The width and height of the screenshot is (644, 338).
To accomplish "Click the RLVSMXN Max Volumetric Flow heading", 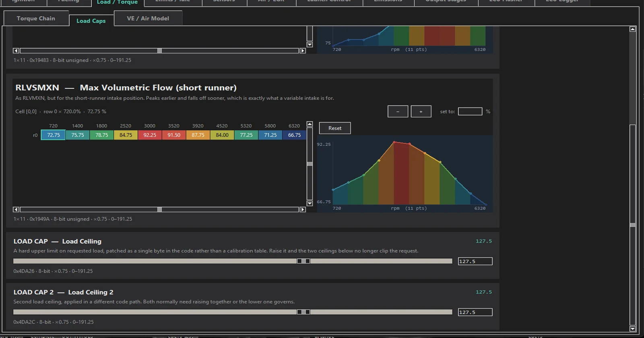I will pyautogui.click(x=126, y=88).
